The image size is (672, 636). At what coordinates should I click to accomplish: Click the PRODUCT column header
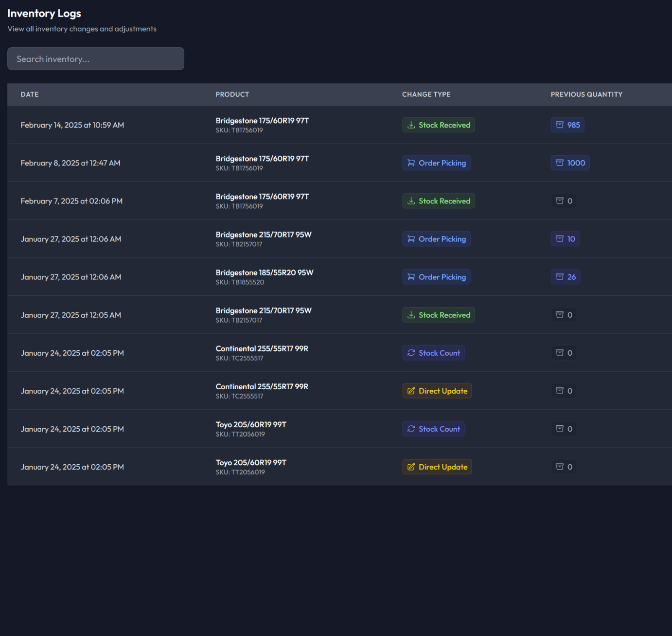point(232,94)
